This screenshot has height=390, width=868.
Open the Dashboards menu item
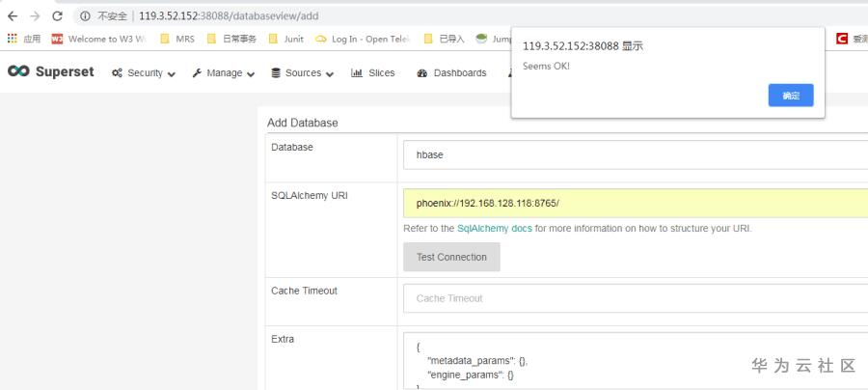tap(451, 73)
